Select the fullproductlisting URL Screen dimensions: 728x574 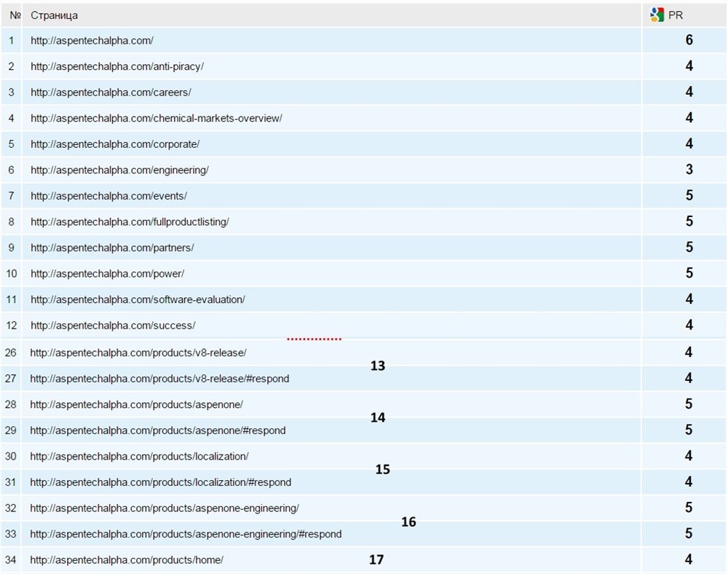130,222
